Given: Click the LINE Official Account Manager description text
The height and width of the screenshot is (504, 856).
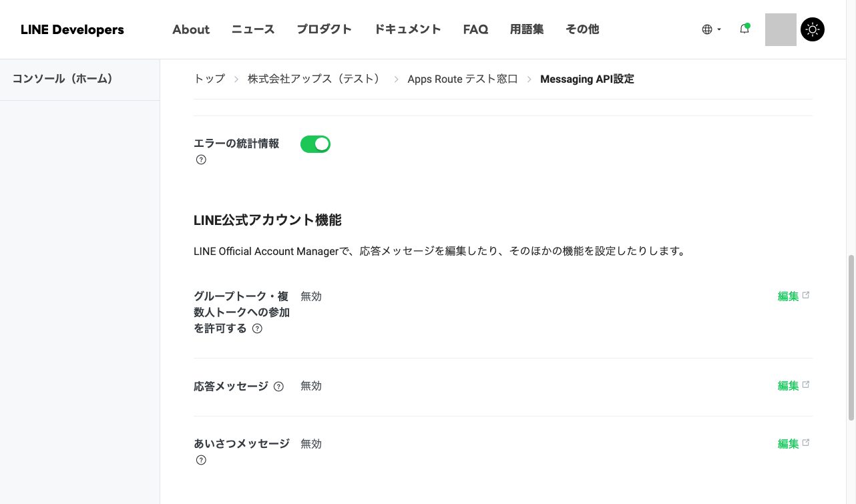Looking at the screenshot, I should [439, 252].
